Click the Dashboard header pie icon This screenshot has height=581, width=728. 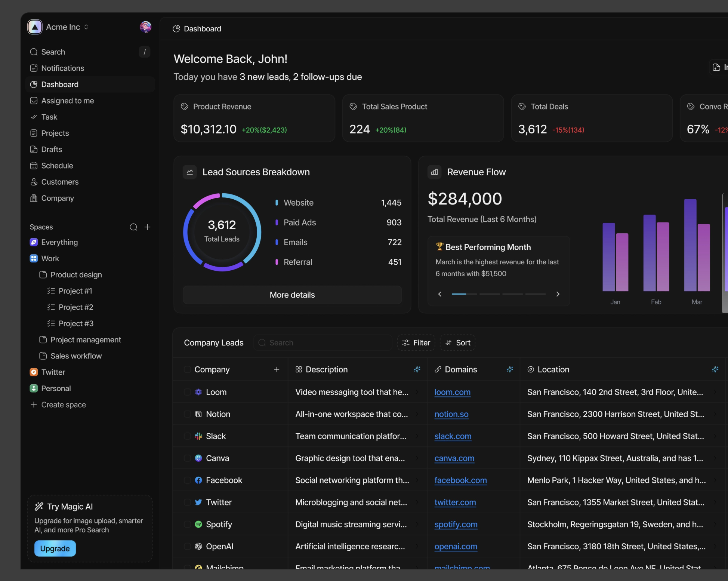pyautogui.click(x=176, y=29)
